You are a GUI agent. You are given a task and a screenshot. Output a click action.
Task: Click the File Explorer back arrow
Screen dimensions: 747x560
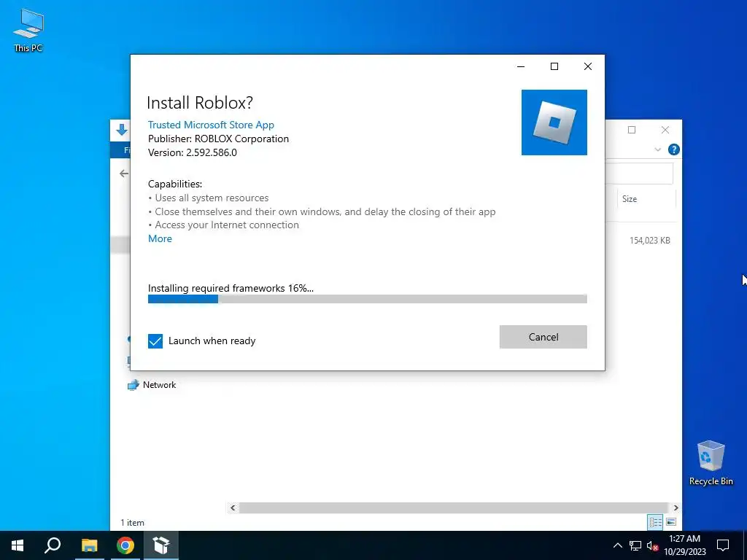point(124,174)
